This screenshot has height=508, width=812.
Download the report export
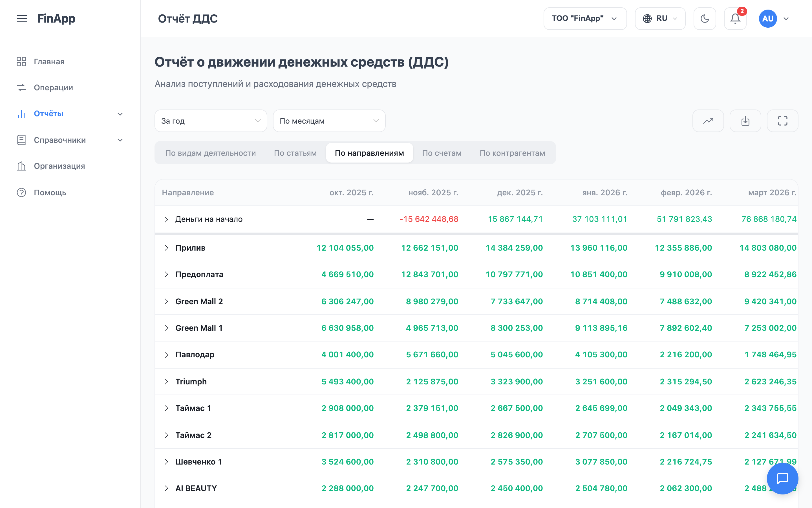(x=745, y=121)
